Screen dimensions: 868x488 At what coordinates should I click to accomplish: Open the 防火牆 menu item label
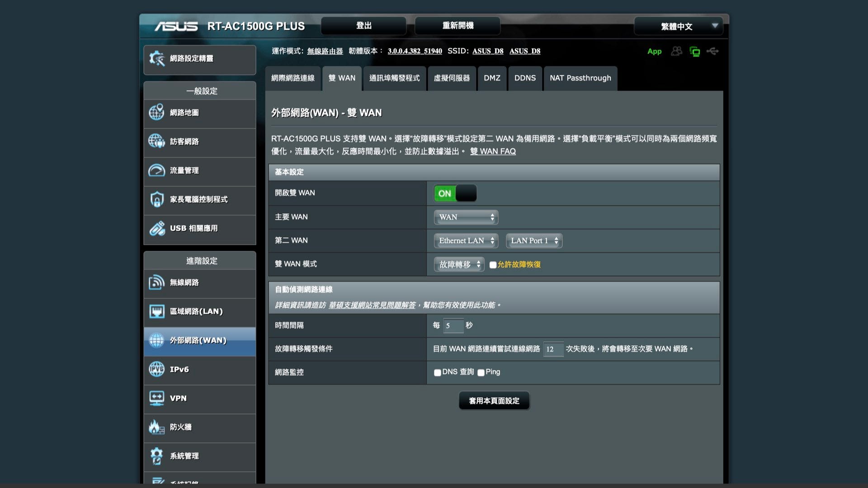(x=181, y=427)
